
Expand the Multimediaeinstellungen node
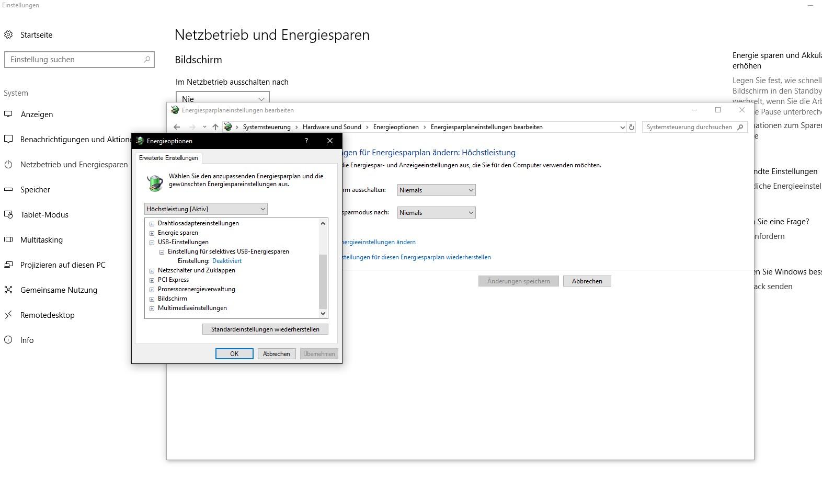152,308
